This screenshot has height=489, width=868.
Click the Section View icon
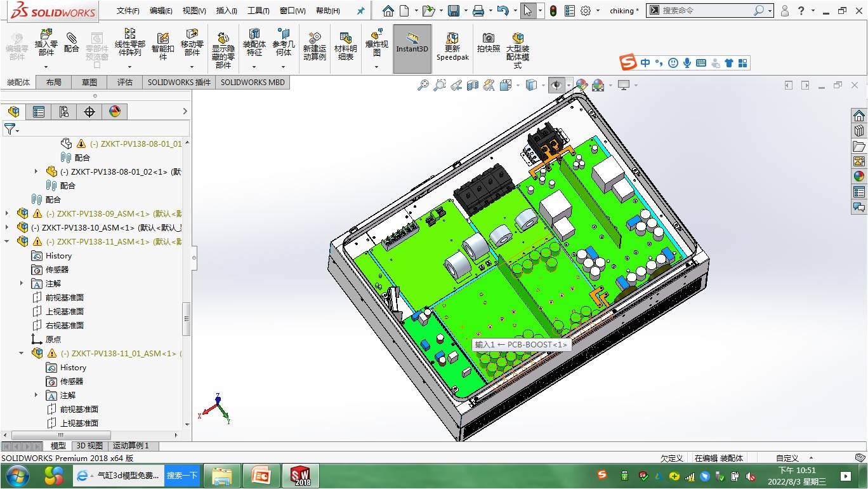(x=472, y=85)
